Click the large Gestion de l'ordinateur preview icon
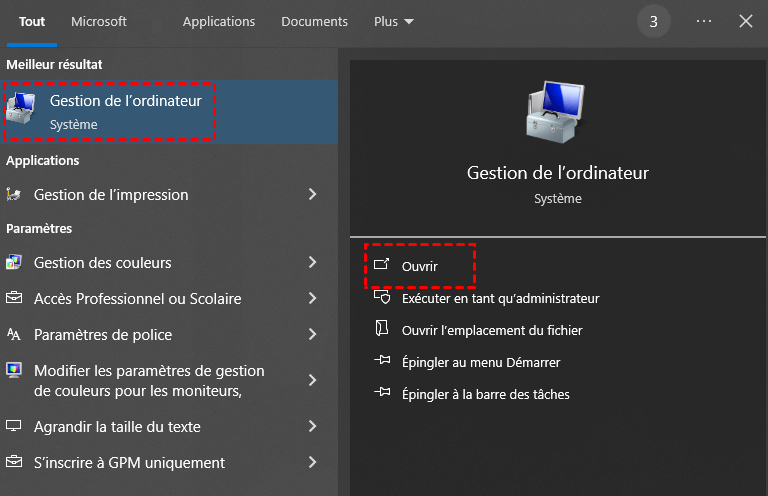 click(x=556, y=112)
